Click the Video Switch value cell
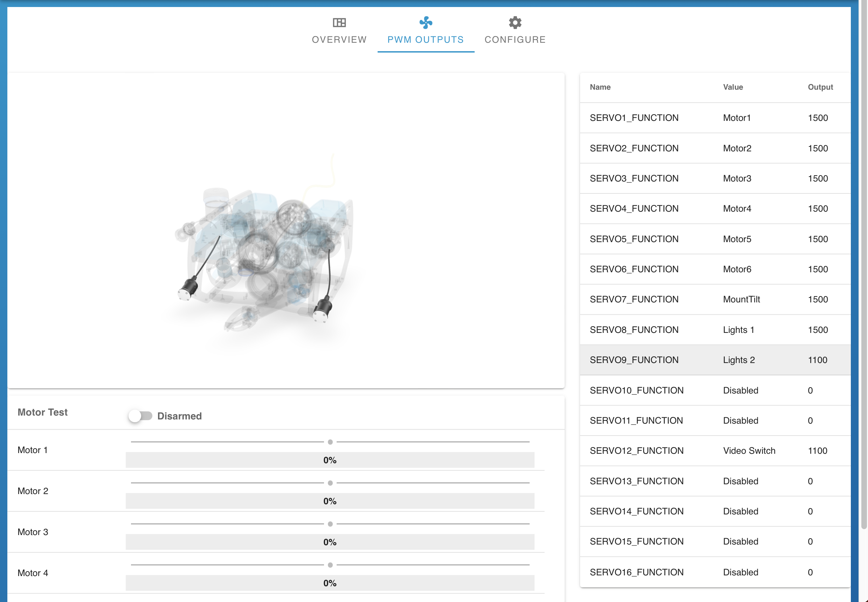 (749, 451)
